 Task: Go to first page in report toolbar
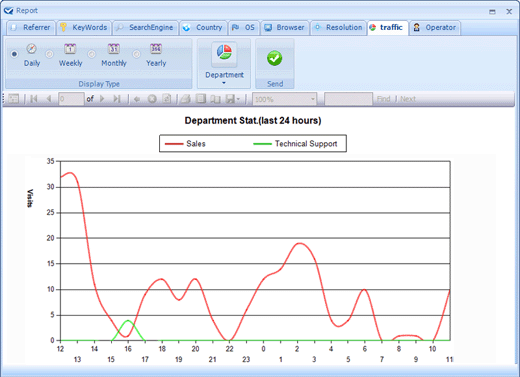coord(34,99)
